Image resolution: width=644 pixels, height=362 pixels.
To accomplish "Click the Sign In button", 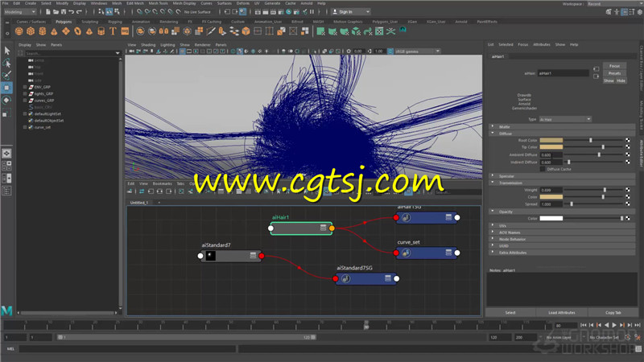I will click(350, 12).
